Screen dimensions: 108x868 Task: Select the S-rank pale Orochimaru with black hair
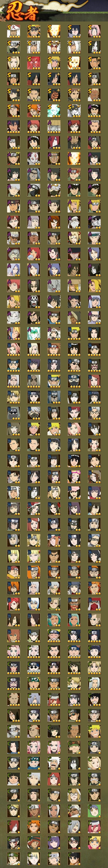click(x=94, y=47)
